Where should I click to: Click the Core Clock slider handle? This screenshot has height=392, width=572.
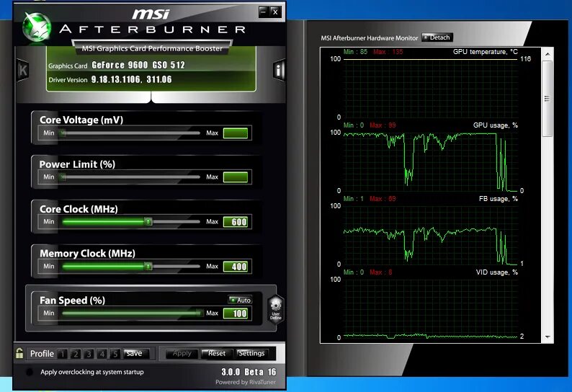(148, 221)
